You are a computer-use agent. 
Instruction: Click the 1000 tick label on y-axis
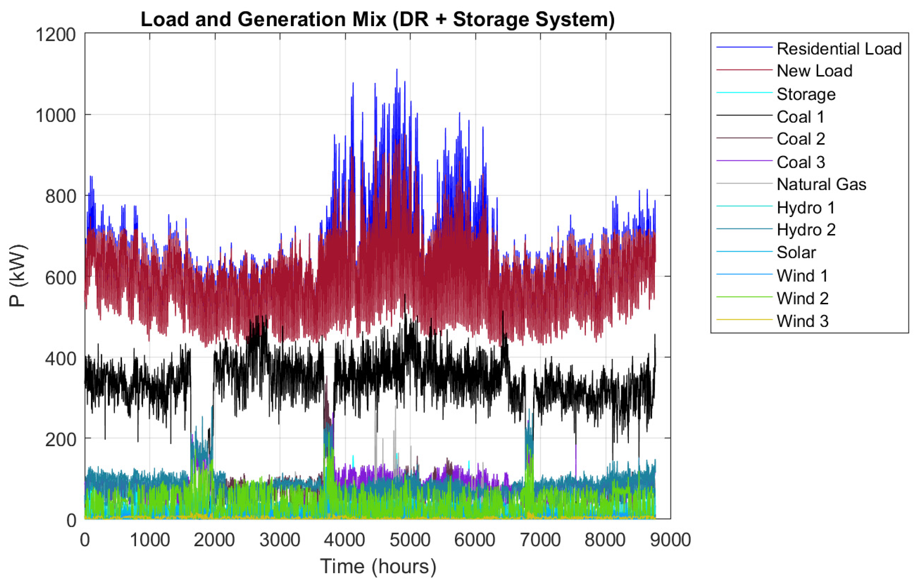[x=56, y=115]
